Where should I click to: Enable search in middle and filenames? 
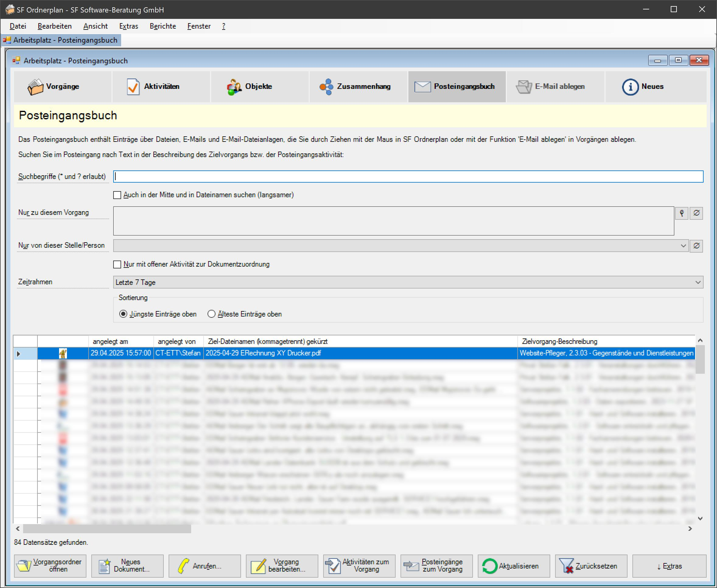(x=117, y=195)
